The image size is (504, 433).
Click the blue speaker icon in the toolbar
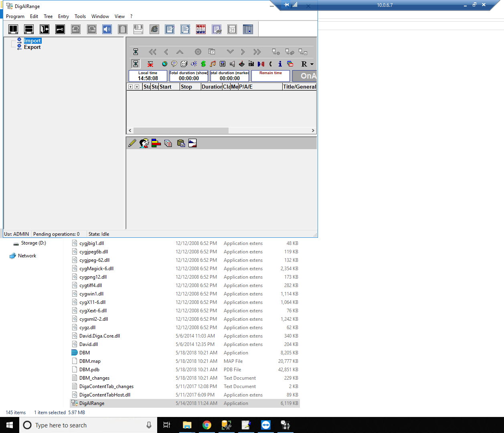(107, 29)
